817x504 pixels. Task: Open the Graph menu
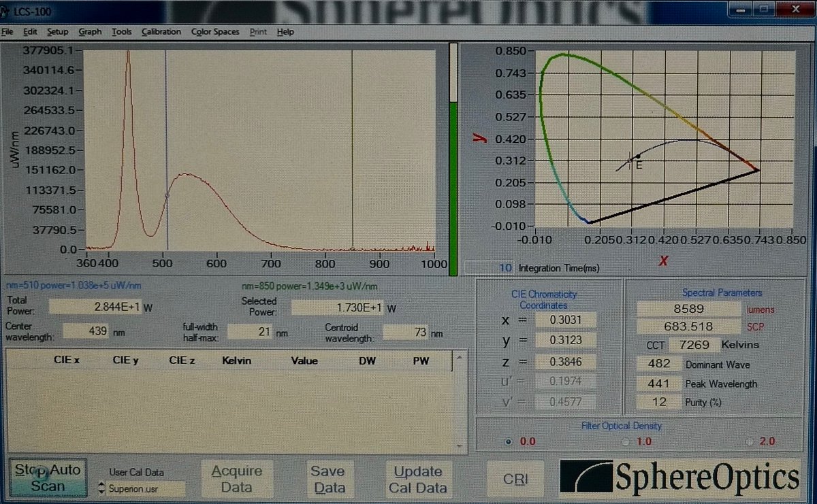point(90,32)
